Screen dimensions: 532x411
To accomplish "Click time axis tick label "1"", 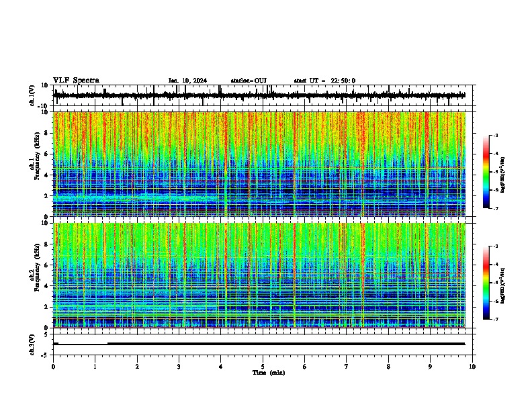I will point(95,367).
